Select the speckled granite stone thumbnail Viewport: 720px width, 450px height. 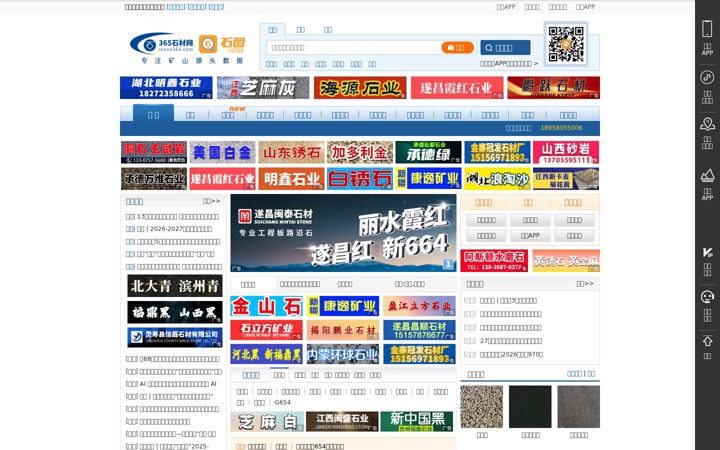click(x=482, y=407)
